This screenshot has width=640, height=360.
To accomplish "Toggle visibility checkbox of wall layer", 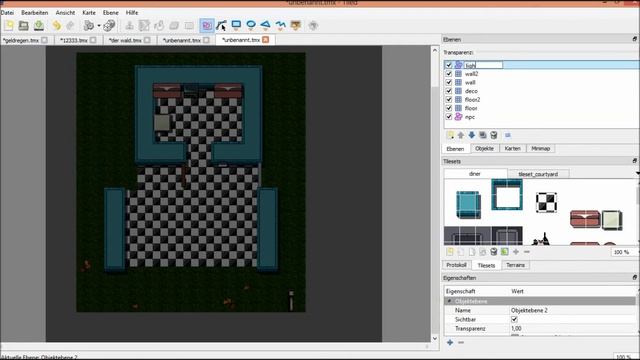I will pos(449,82).
